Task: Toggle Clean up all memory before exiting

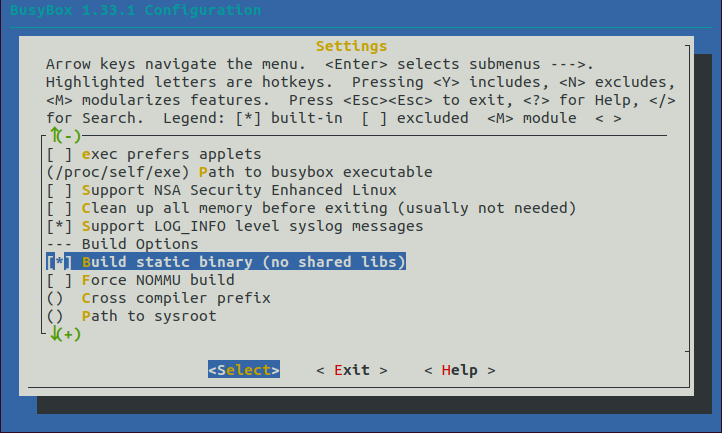Action: coord(59,208)
